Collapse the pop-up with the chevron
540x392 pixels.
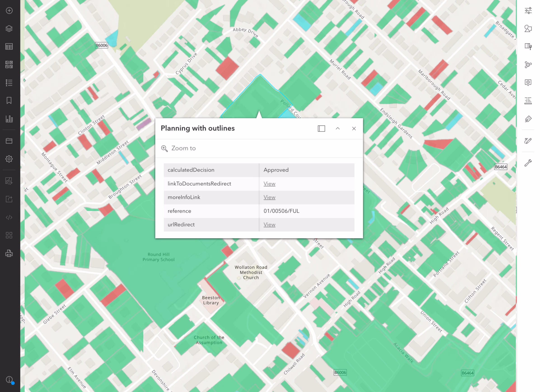coord(338,128)
